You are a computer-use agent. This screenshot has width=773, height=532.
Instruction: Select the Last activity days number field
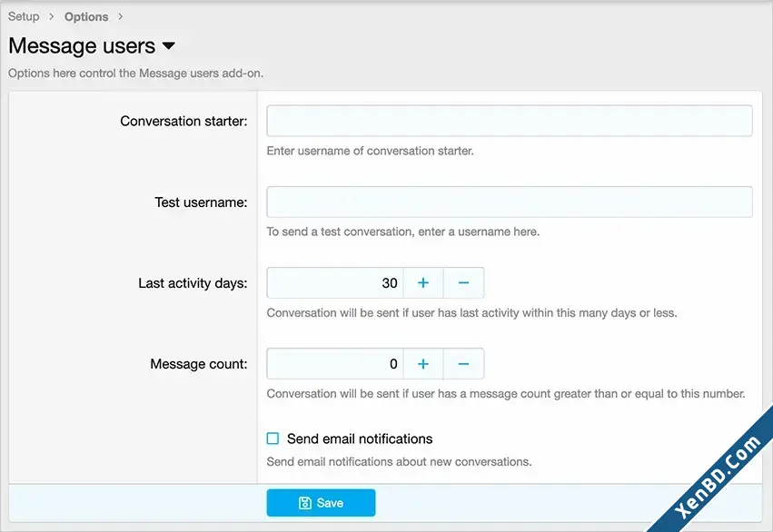[335, 282]
